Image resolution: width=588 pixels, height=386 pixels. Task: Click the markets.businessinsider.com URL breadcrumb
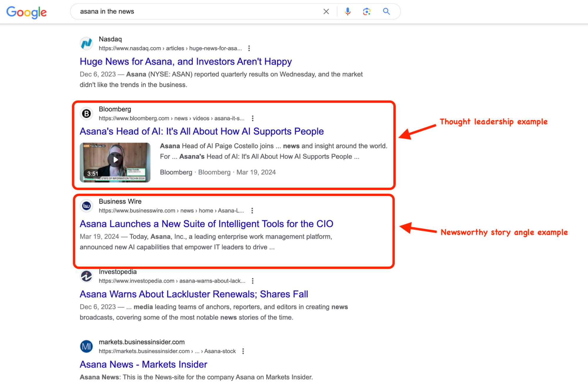(167, 351)
